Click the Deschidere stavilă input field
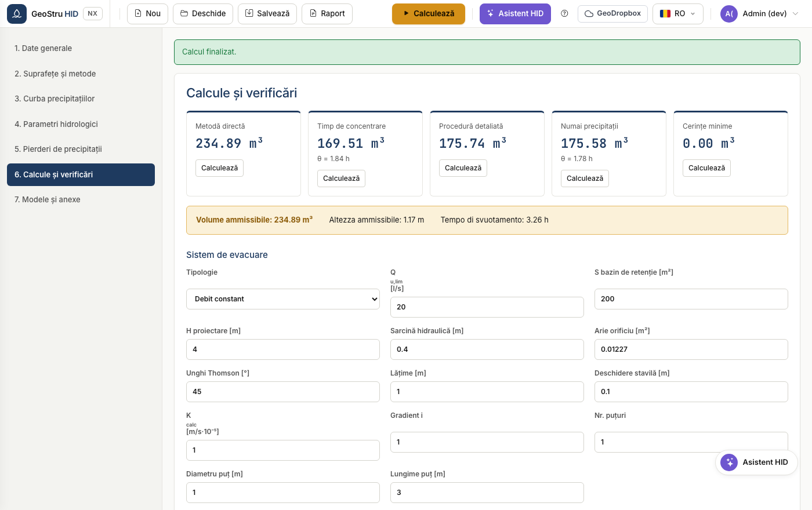 point(691,392)
